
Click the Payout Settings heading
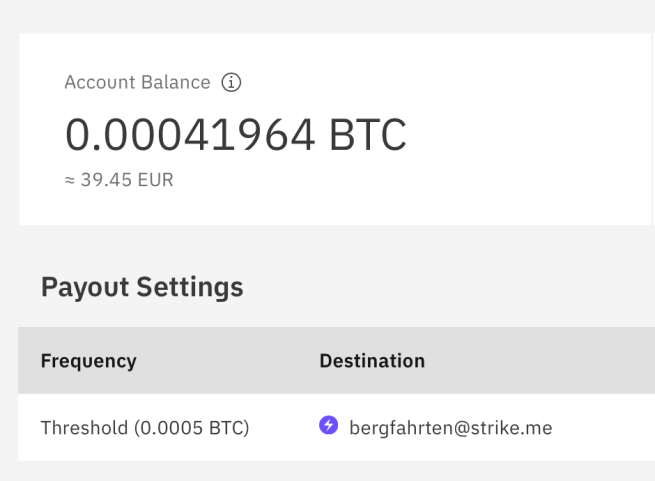pos(142,288)
